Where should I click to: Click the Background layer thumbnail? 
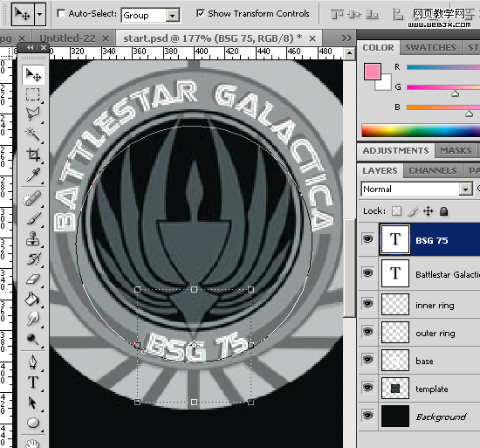coord(395,416)
